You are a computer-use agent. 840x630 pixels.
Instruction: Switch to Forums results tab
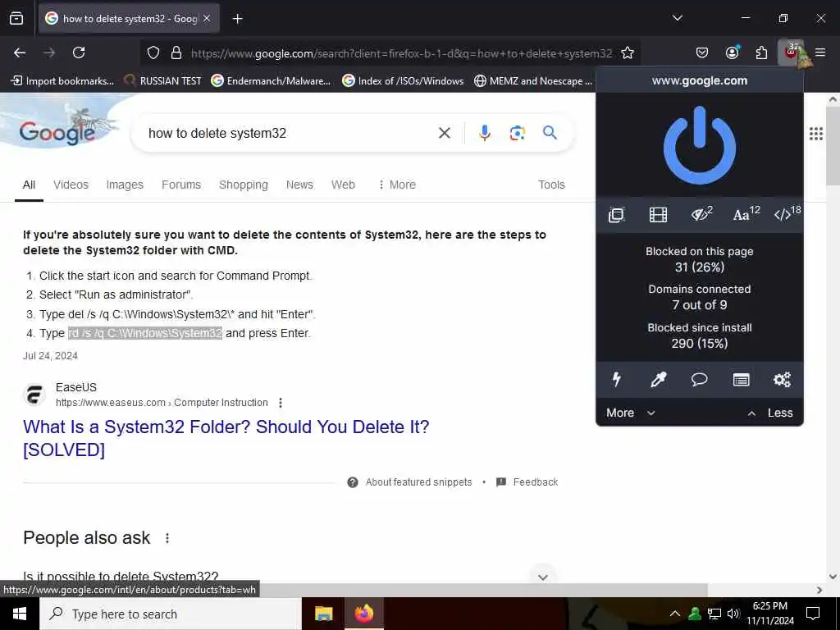click(181, 185)
